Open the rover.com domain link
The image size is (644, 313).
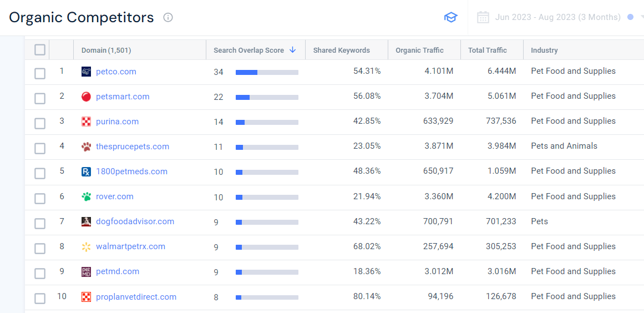(115, 197)
